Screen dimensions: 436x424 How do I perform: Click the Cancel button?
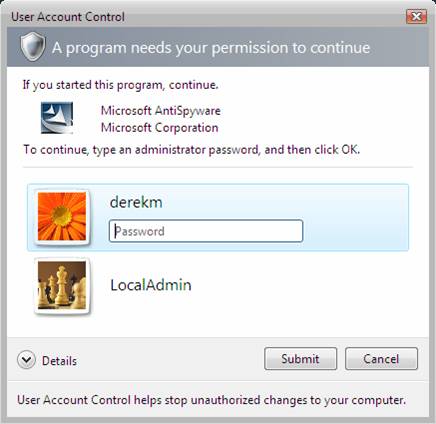coord(381,359)
